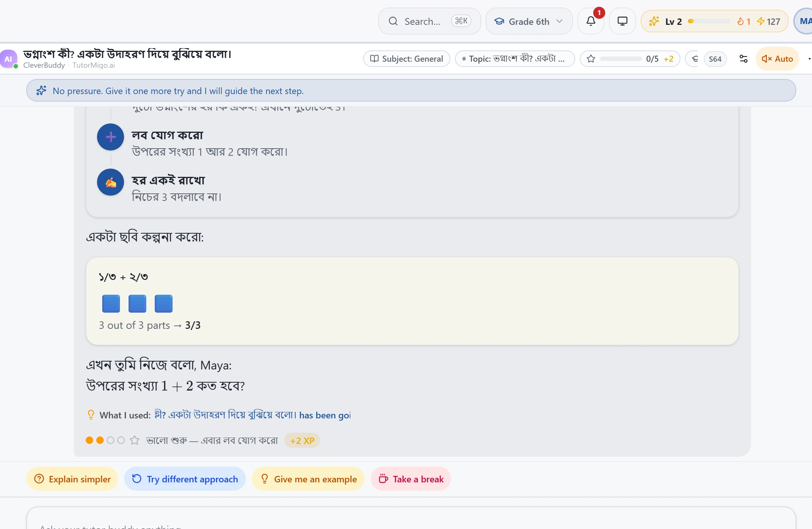The image size is (812, 529).
Task: Open the Lv 2 progress panel
Action: tap(714, 21)
